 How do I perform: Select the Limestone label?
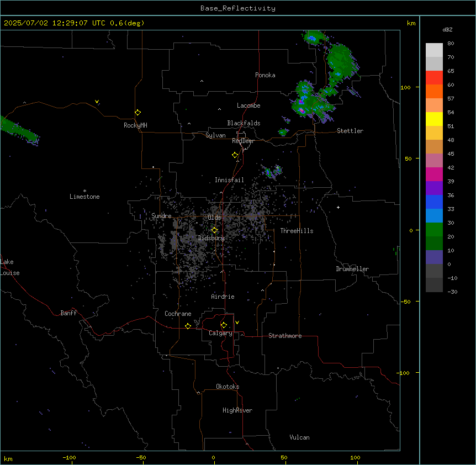click(84, 197)
